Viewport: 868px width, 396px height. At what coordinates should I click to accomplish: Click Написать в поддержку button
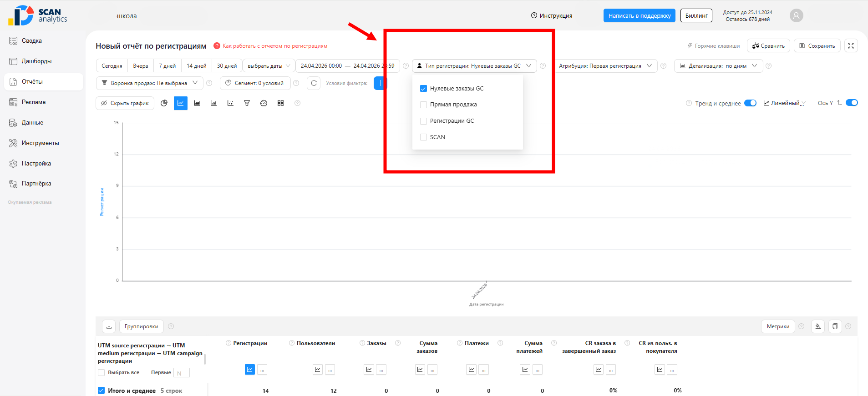click(640, 15)
